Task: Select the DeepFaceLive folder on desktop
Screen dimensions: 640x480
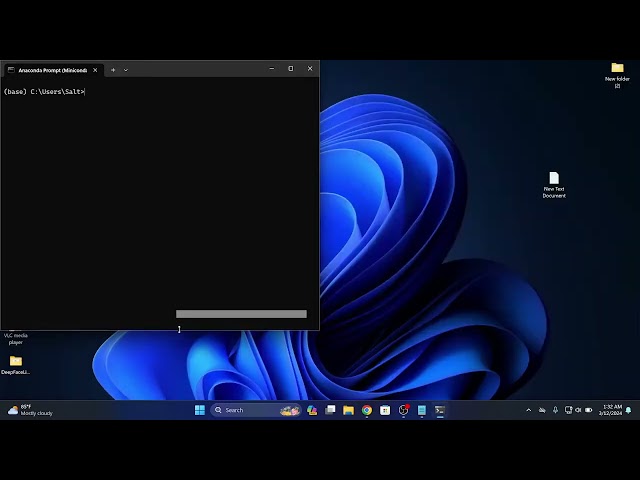Action: tap(16, 365)
